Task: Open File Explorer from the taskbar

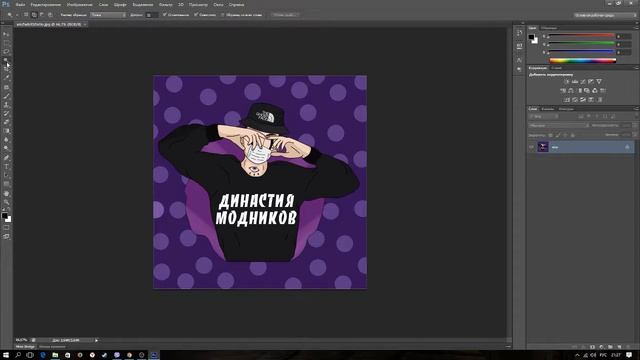Action: (x=55, y=355)
